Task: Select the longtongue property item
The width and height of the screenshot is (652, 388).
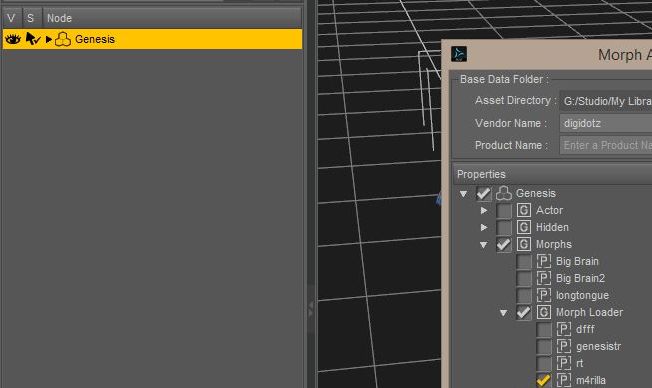Action: coord(582,295)
